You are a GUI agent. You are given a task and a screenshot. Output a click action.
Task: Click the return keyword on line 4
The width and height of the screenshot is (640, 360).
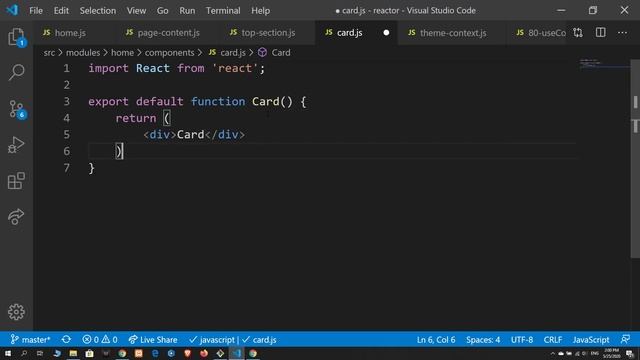point(136,118)
